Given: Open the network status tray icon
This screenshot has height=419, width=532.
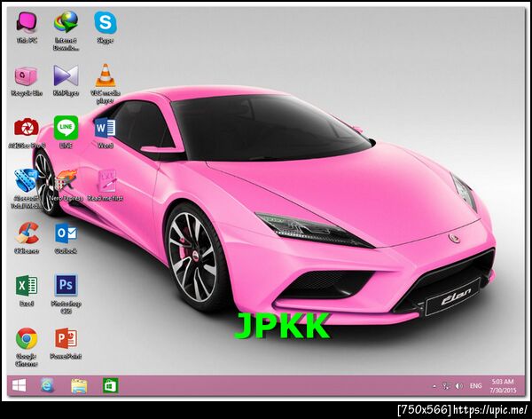Looking at the screenshot, I should pos(447,386).
